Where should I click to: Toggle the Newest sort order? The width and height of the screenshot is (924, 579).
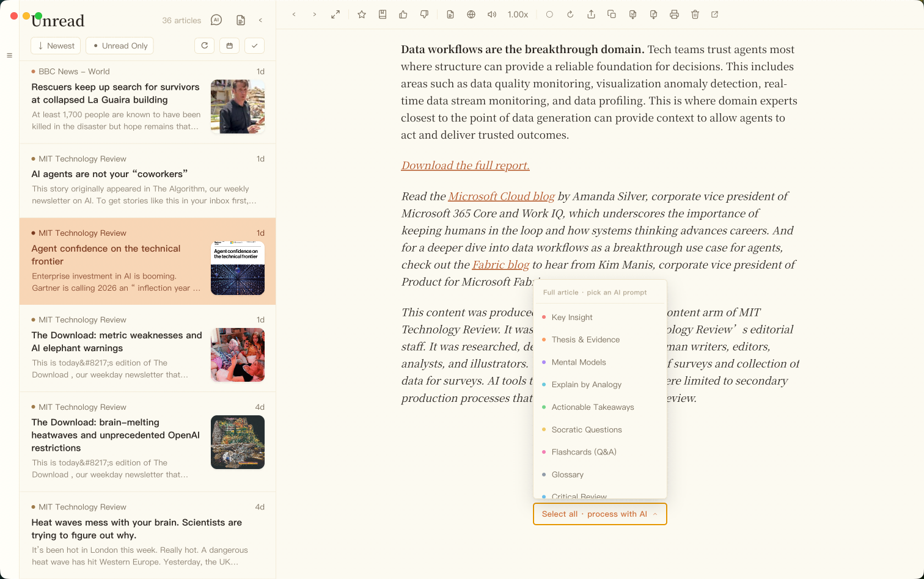tap(56, 46)
